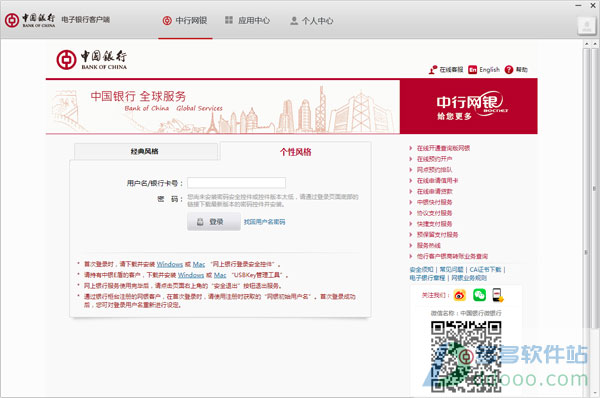Open the 中银快付服务 link
600x398 pixels.
coord(434,202)
